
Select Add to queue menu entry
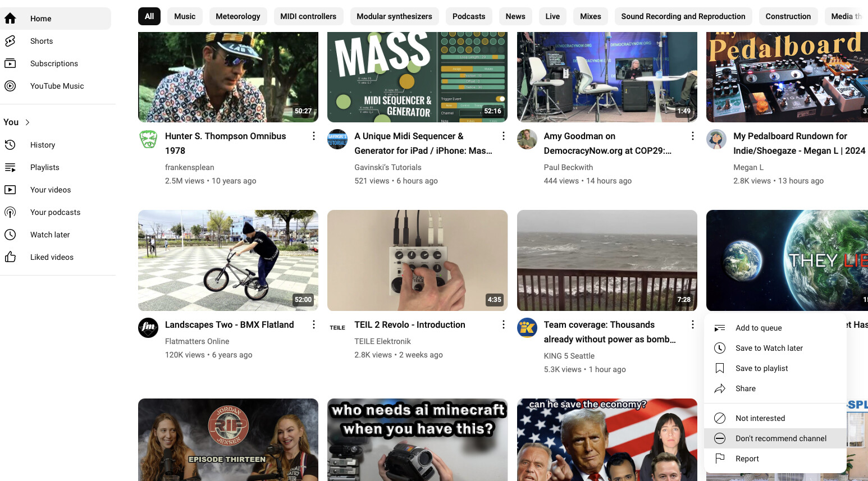(775, 328)
